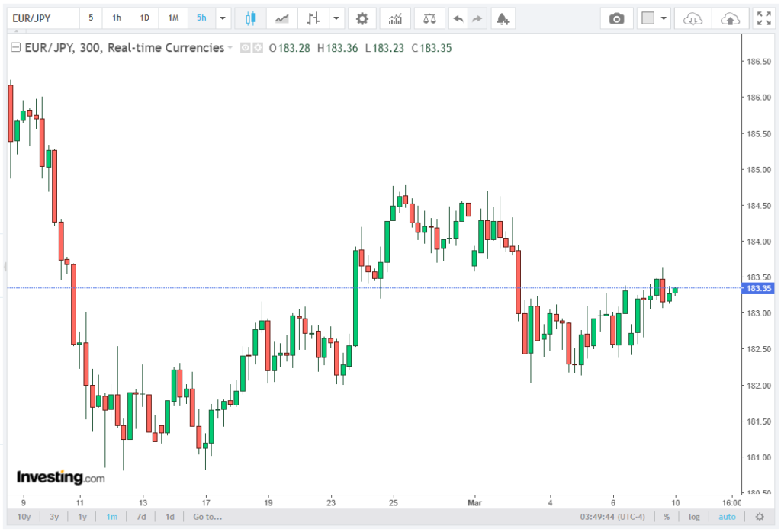
Task: Load a saved chart layout from cloud
Action: coord(693,18)
